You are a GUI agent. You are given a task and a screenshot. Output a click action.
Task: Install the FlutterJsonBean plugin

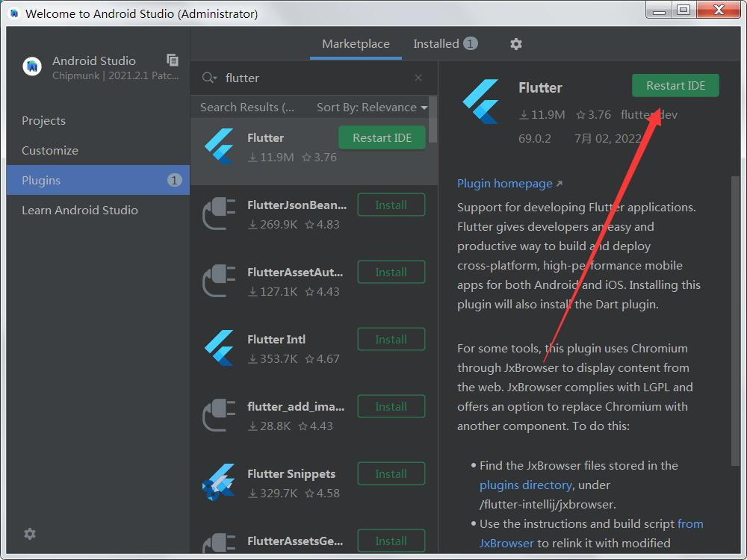tap(391, 205)
